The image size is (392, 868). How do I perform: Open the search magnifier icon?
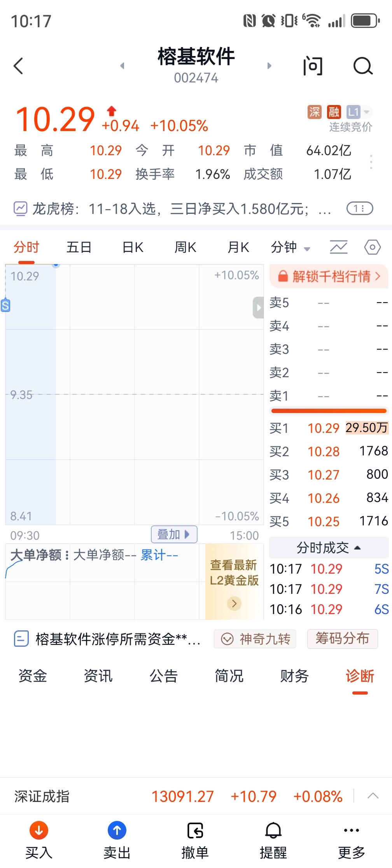click(363, 66)
